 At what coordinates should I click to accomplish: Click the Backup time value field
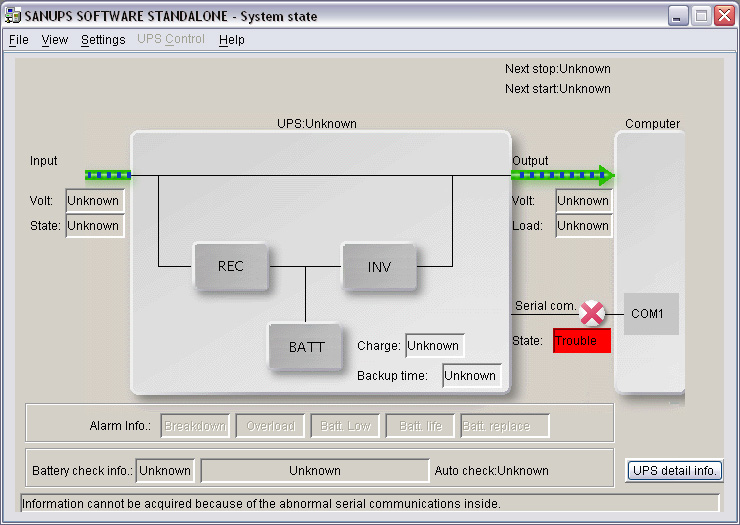click(471, 375)
